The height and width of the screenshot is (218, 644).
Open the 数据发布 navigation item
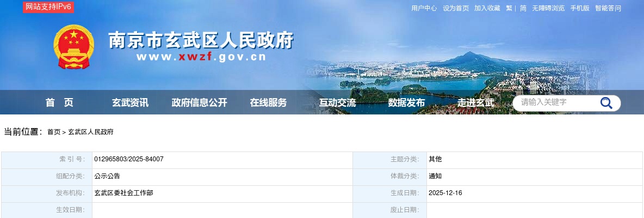coord(406,103)
